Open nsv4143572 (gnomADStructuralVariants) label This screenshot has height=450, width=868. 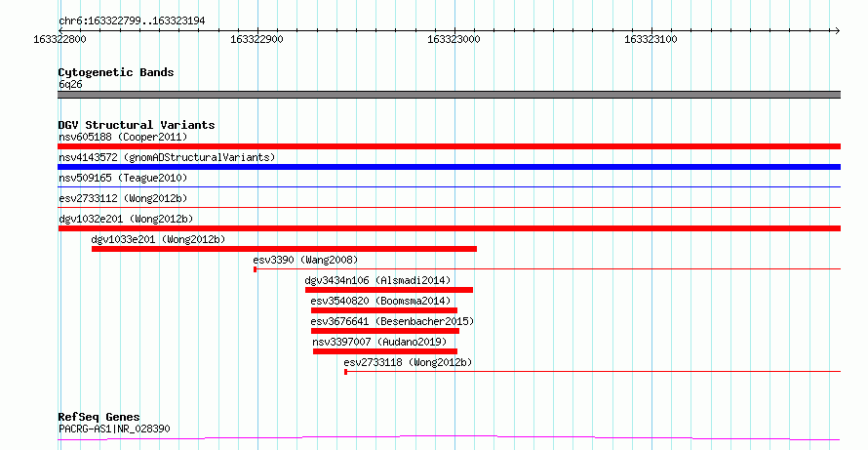(167, 157)
